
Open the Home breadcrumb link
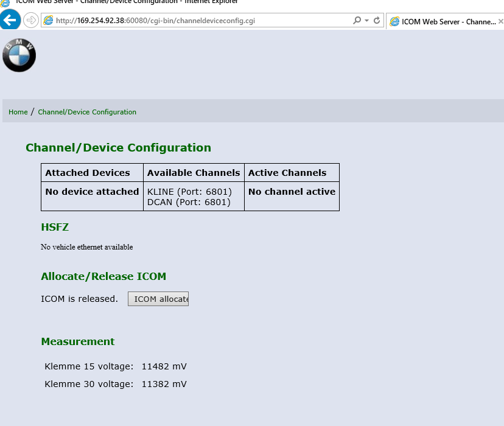pos(18,112)
